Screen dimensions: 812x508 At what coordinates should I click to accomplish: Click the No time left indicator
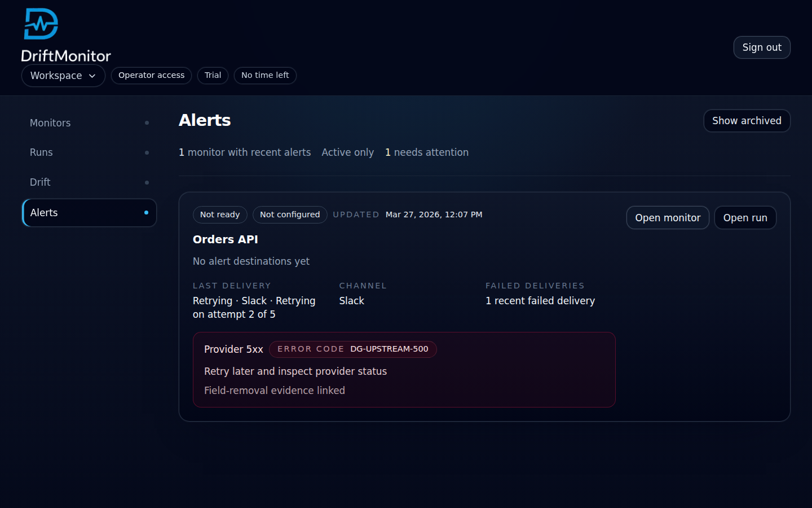(x=265, y=75)
